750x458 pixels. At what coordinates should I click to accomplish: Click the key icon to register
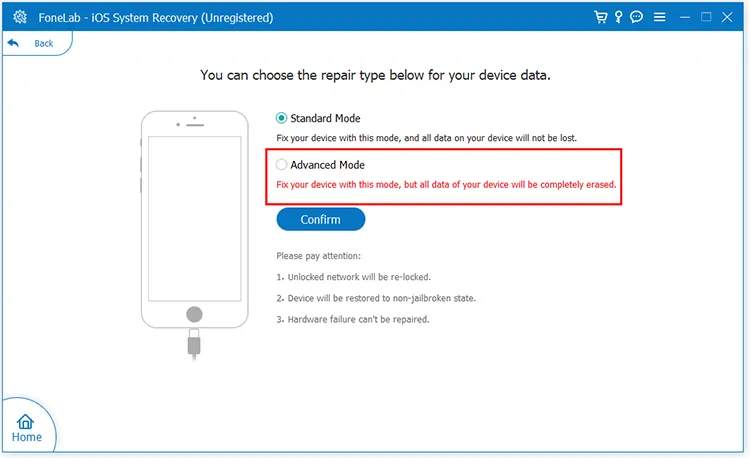click(x=618, y=17)
